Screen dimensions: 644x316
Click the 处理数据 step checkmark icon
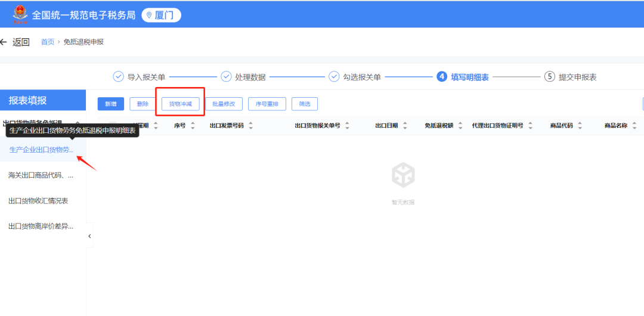coord(227,77)
